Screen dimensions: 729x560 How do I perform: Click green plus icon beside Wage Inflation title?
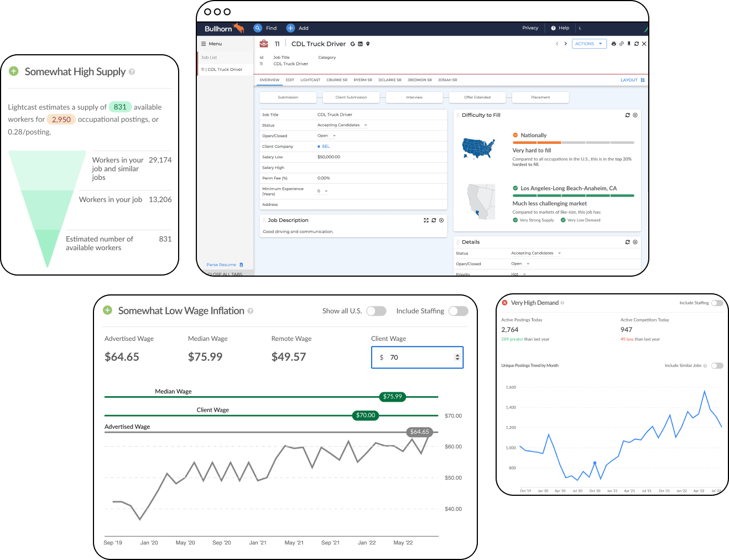click(x=108, y=310)
